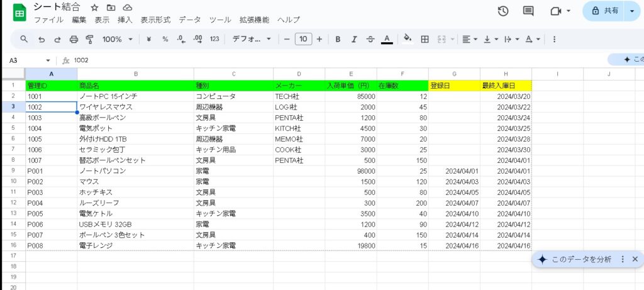The width and height of the screenshot is (644, 290).
Task: Open the 表示形式 menu
Action: (x=155, y=20)
